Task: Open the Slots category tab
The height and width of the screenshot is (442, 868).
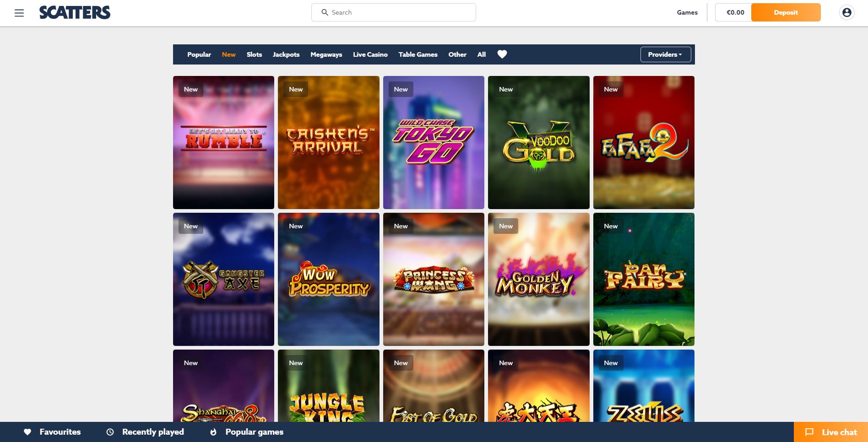Action: tap(254, 54)
